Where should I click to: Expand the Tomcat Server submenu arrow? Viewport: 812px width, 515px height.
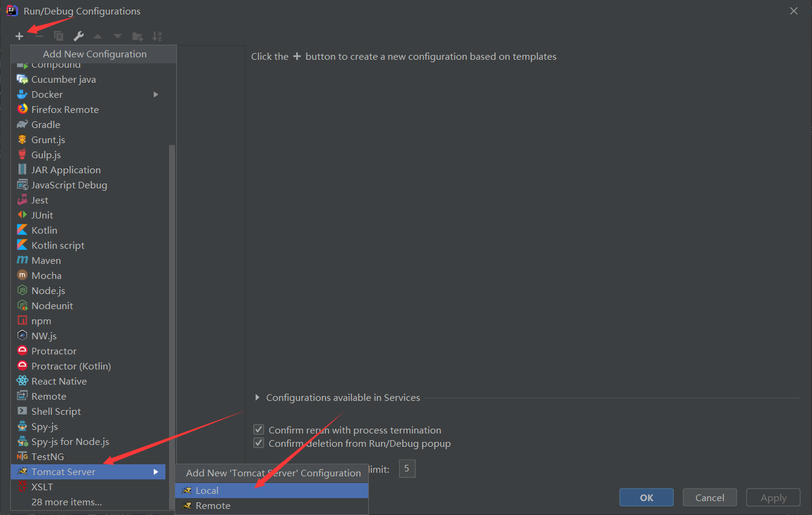[x=156, y=472]
